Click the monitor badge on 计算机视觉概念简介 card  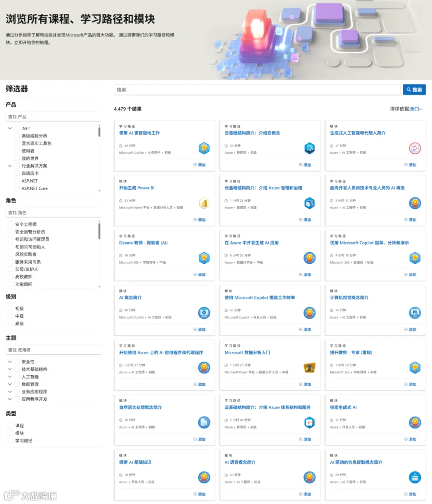pyautogui.click(x=415, y=313)
